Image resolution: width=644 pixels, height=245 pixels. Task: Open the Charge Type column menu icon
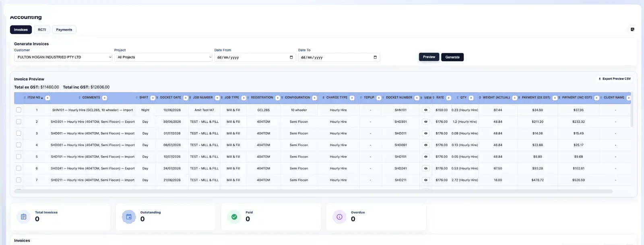click(x=352, y=98)
